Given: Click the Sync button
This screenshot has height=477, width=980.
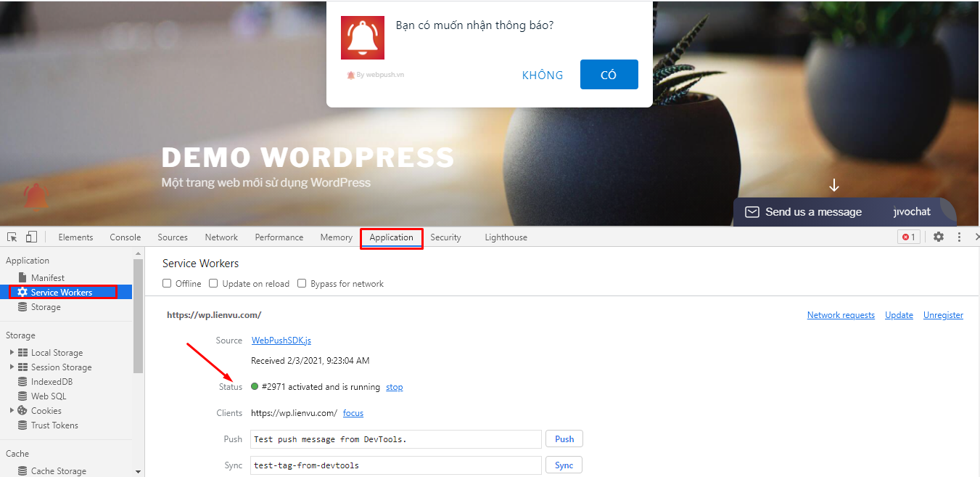Looking at the screenshot, I should [x=564, y=465].
